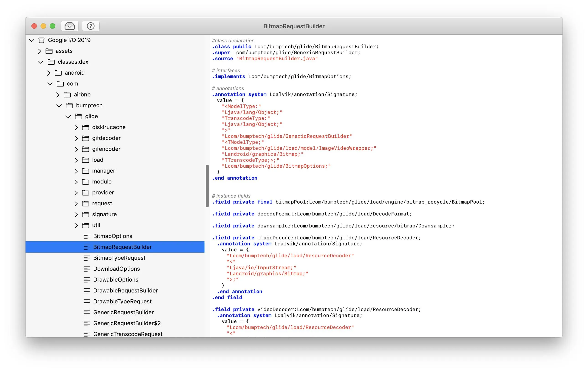The width and height of the screenshot is (588, 371).
Task: Click the BitmapTypeRequest file icon
Action: (87, 258)
